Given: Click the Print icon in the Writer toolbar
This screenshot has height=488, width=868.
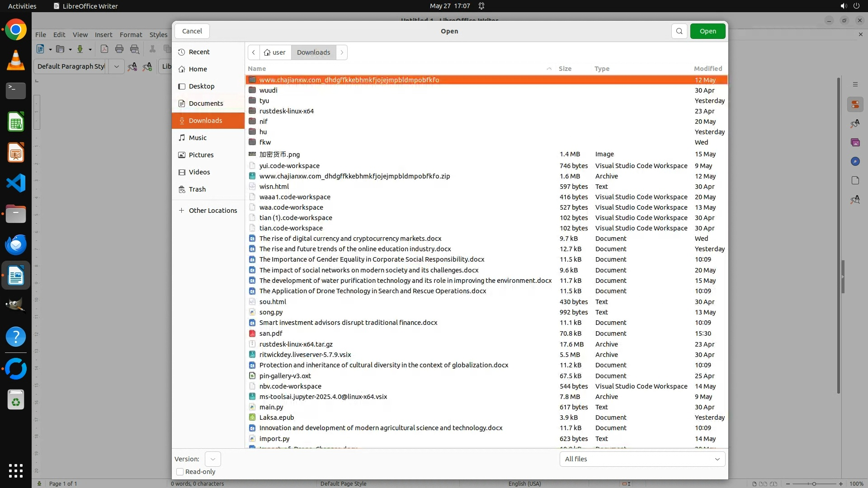Looking at the screenshot, I should 119,49.
